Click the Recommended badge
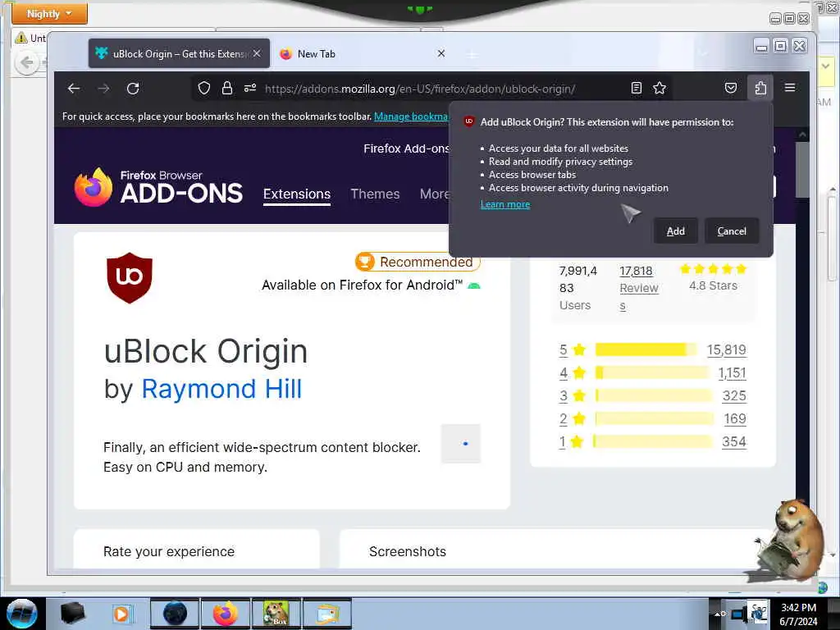Viewport: 840px width, 630px height. click(418, 262)
